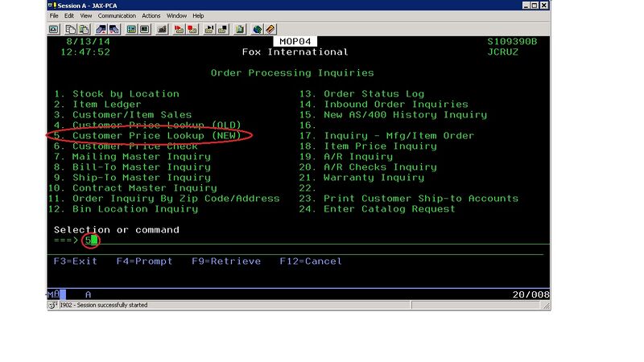This screenshot has width=644, height=362.
Task: Click the F12=Cancel function key label
Action: (311, 261)
